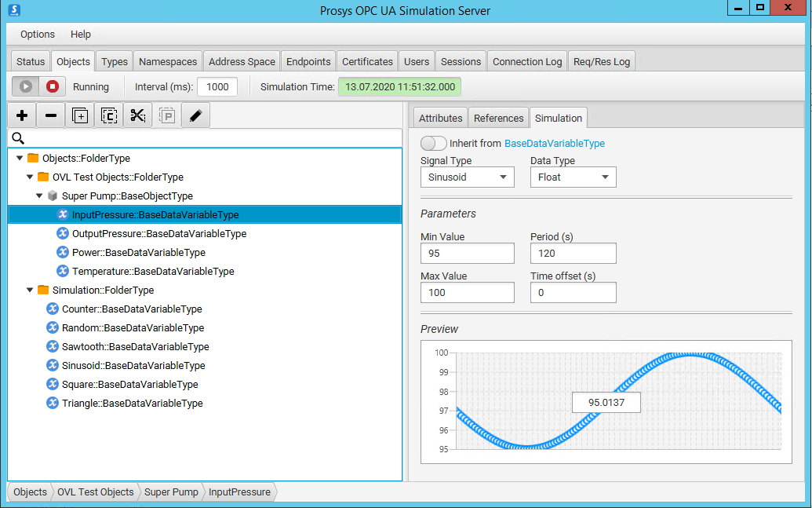812x508 pixels.
Task: Click the InputPressure variable icon
Action: pos(63,214)
